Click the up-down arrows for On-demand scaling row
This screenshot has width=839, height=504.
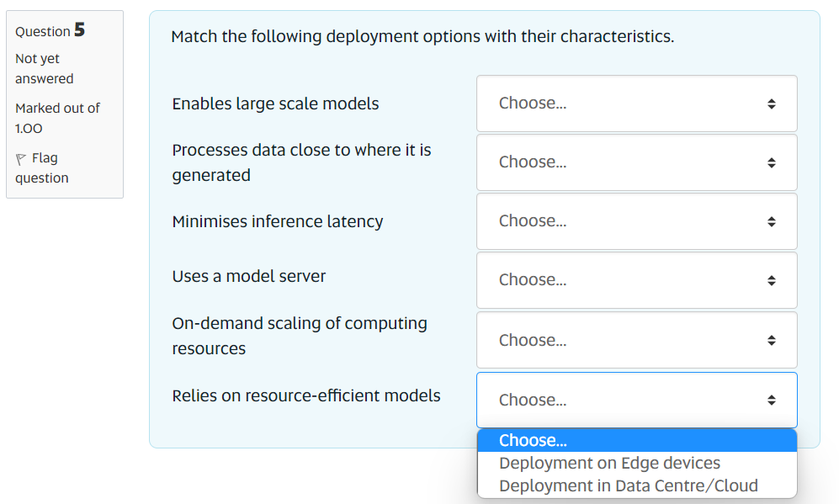click(x=771, y=341)
